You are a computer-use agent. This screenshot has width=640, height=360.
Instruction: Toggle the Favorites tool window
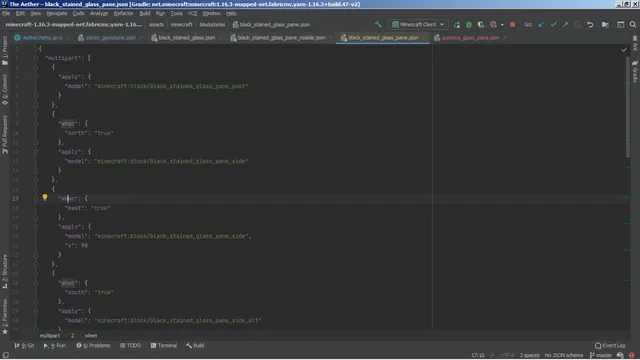(5, 316)
